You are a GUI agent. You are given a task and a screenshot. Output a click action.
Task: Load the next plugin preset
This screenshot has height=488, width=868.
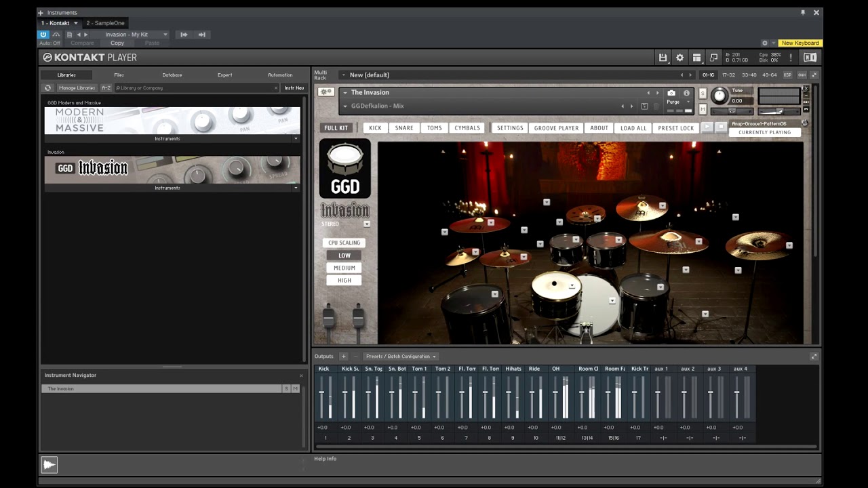pyautogui.click(x=85, y=35)
